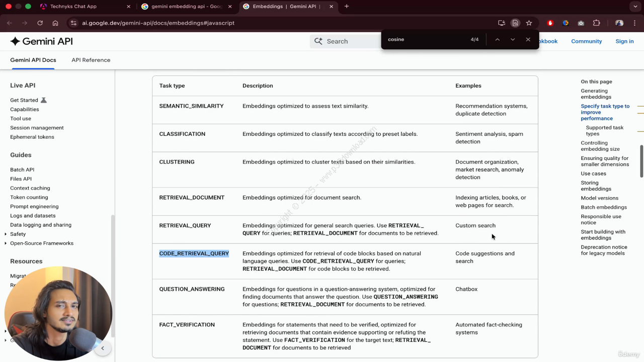
Task: Bookmark this page with the star icon
Action: 529,23
